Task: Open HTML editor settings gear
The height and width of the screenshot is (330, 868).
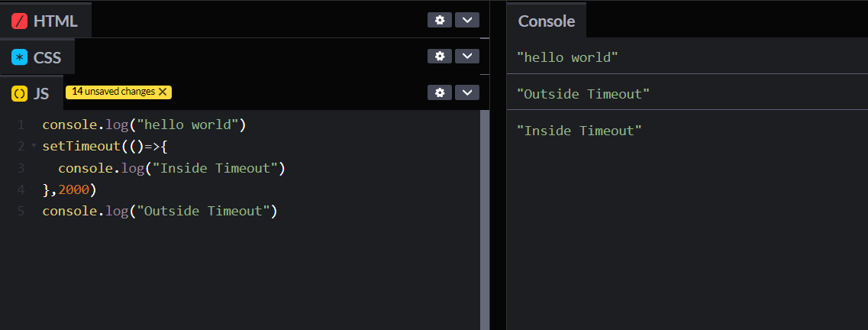Action: (439, 20)
